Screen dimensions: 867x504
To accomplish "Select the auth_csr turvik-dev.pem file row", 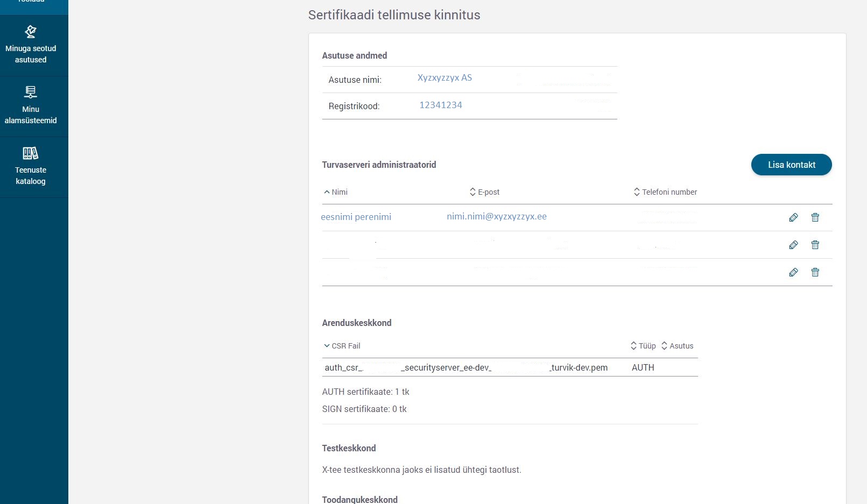I will click(466, 367).
